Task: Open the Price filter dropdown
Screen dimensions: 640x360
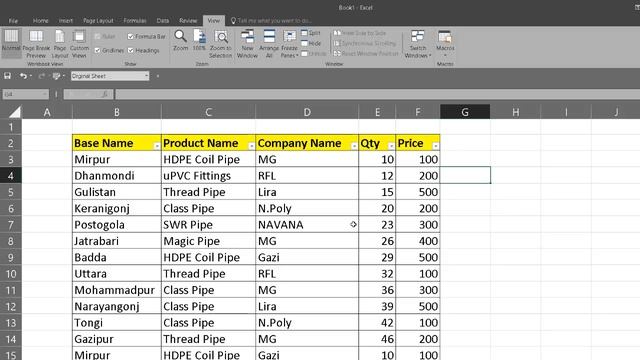Action: [x=436, y=146]
